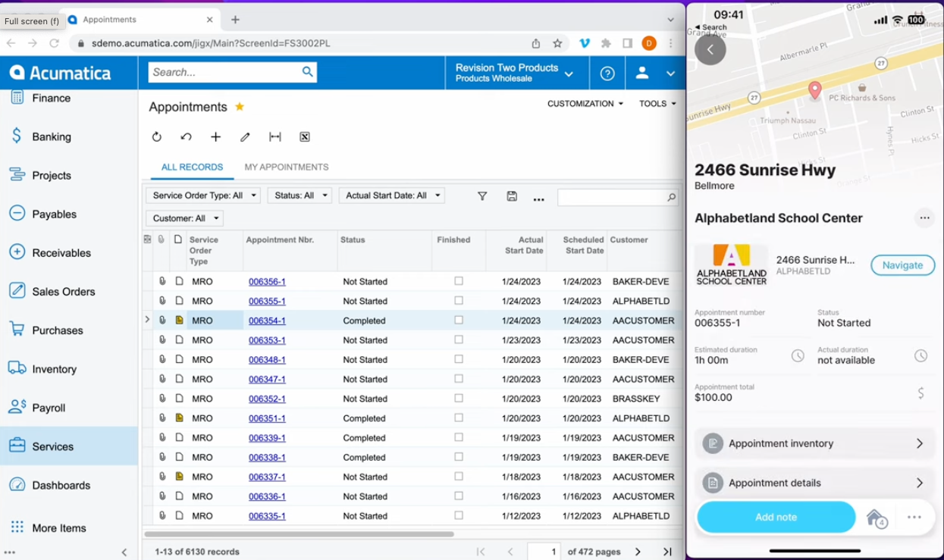Open the user profile icon
This screenshot has width=944, height=560.
coord(642,74)
